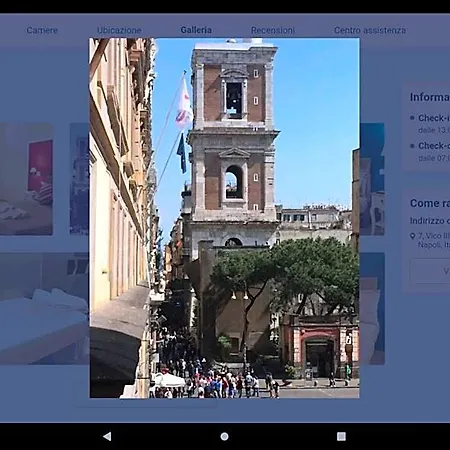The width and height of the screenshot is (450, 450).
Task: Select the Galleria tab
Action: click(x=196, y=30)
